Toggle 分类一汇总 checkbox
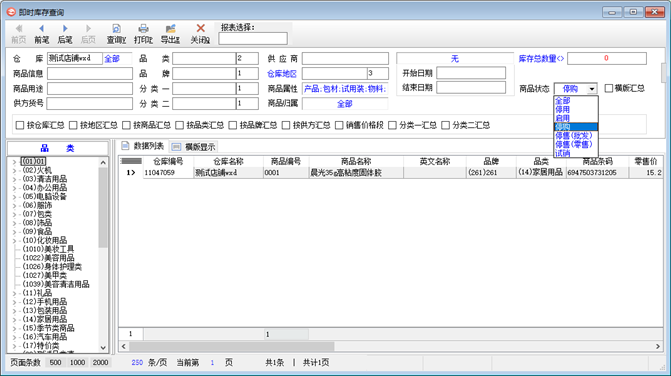Screen dimensions: 671x376 point(392,125)
